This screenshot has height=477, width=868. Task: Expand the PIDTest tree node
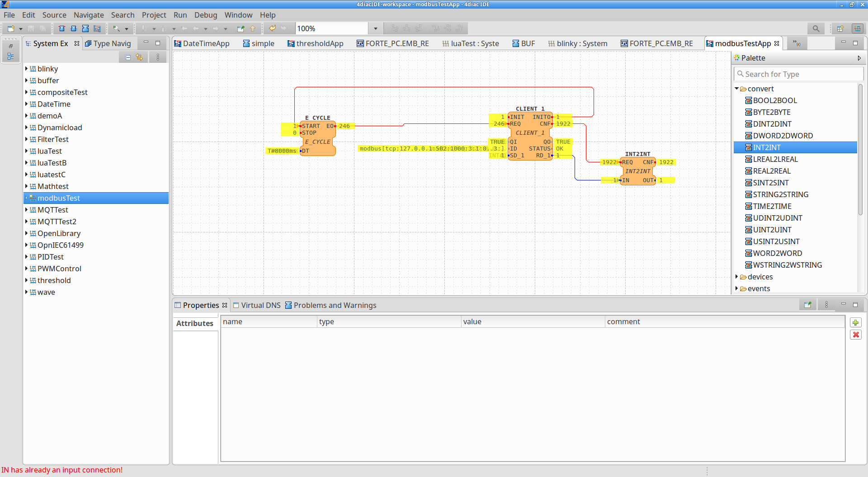point(26,257)
